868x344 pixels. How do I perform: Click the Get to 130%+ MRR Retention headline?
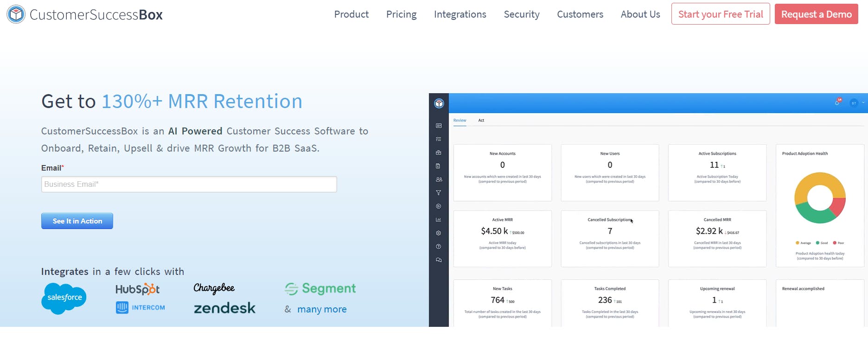(x=172, y=101)
